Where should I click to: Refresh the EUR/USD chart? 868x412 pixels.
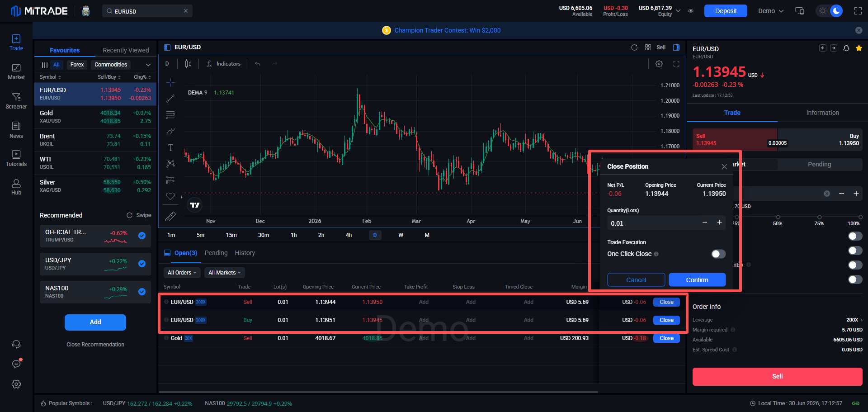(x=634, y=47)
